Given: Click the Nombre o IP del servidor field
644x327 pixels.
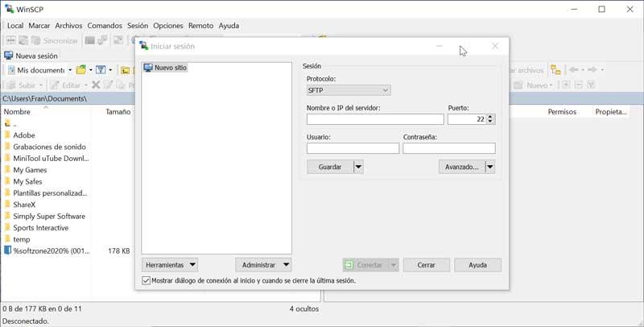Looking at the screenshot, I should [x=375, y=119].
